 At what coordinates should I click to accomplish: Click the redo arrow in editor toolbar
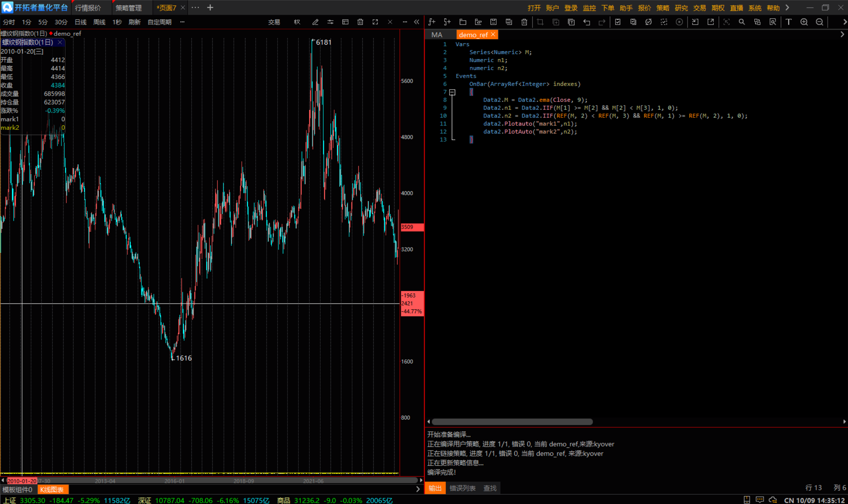pos(602,22)
